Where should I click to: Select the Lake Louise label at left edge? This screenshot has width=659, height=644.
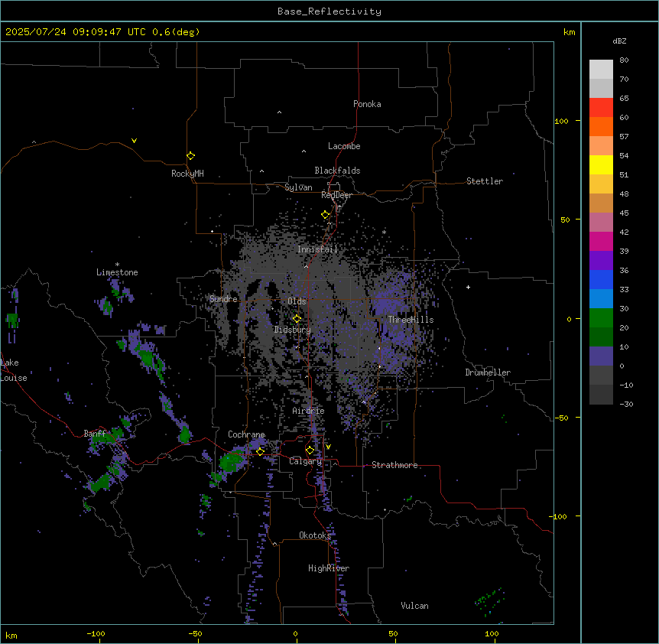pos(14,370)
